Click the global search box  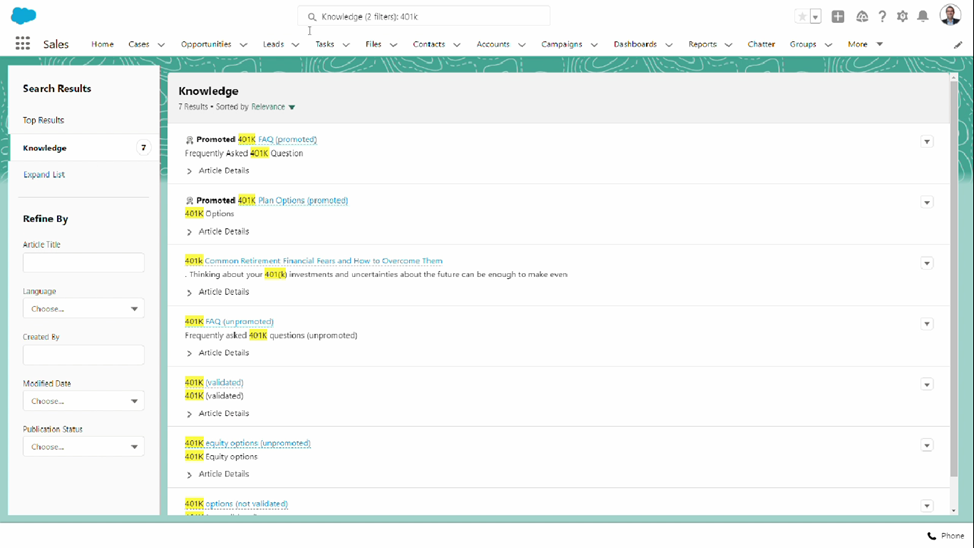tap(424, 16)
